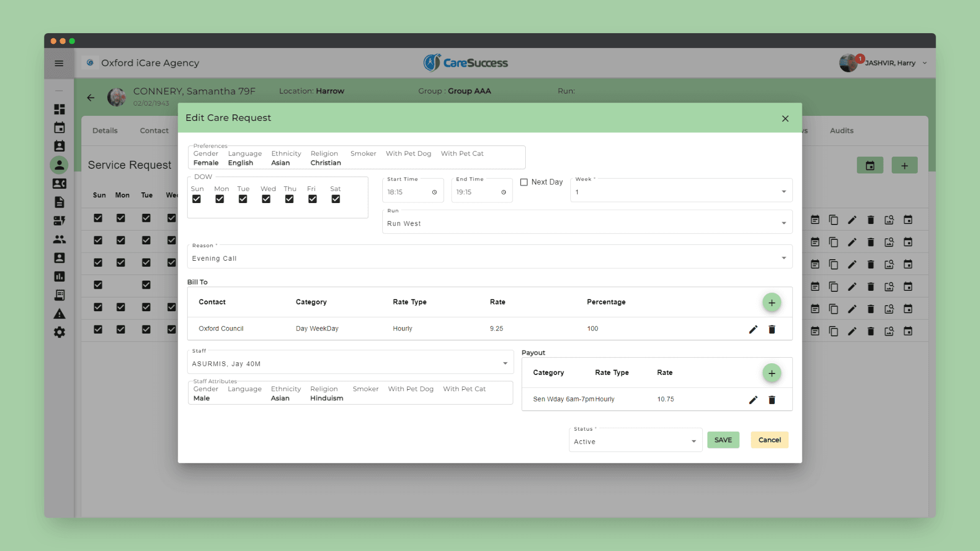Click the edit pencil icon for Bill To row
This screenshot has width=980, height=551.
coord(753,329)
